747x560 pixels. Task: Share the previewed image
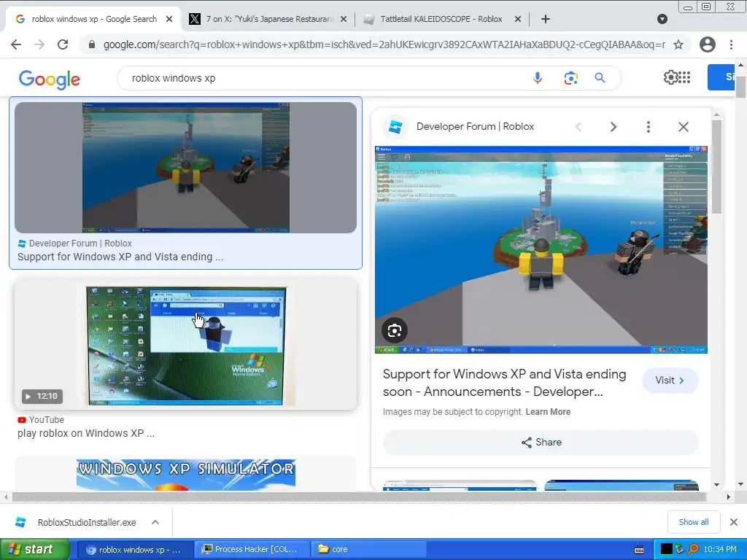click(541, 443)
